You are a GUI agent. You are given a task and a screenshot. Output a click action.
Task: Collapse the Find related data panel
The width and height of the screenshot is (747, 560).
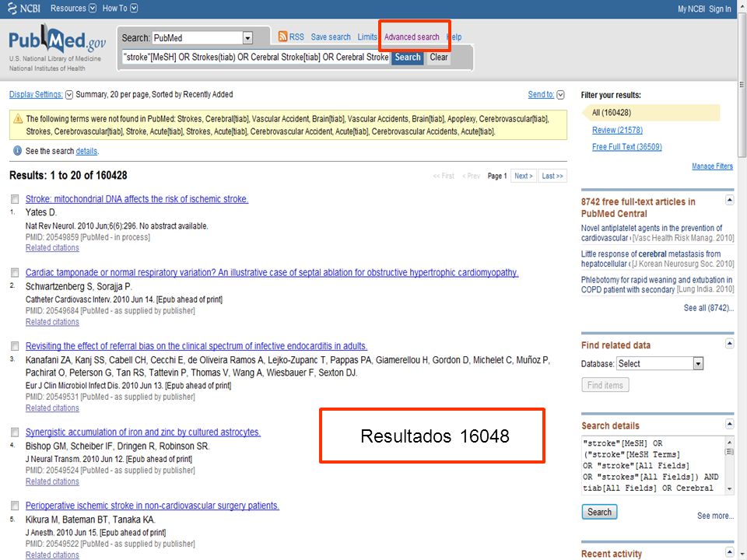pyautogui.click(x=729, y=343)
